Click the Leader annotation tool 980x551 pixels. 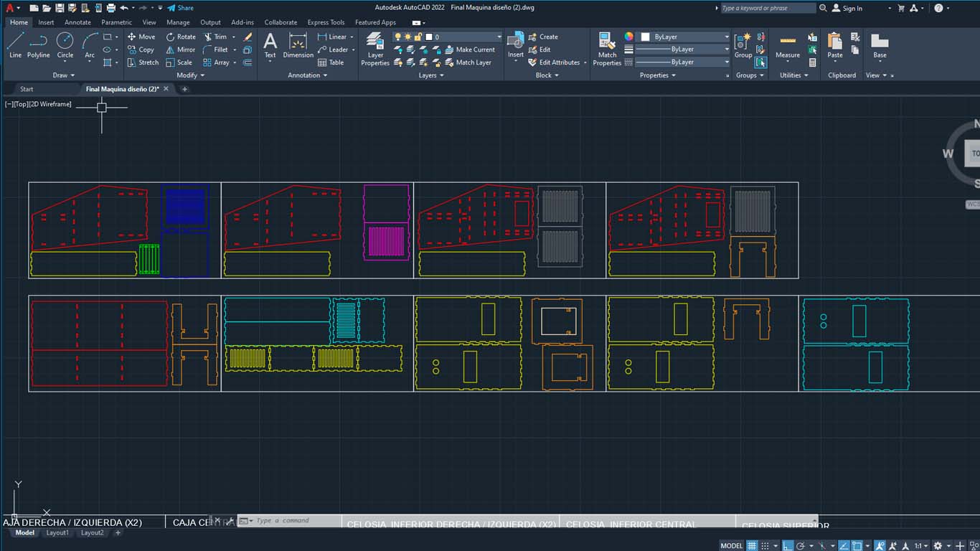[x=332, y=50]
